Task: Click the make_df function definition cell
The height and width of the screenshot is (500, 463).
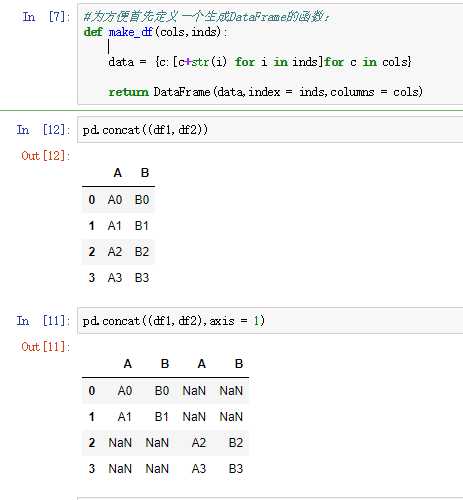Action: [x=270, y=54]
